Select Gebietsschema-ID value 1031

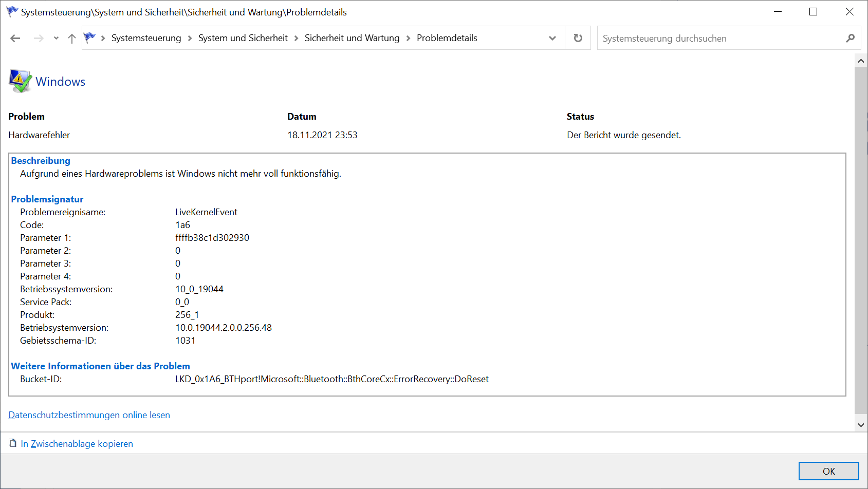coord(185,341)
